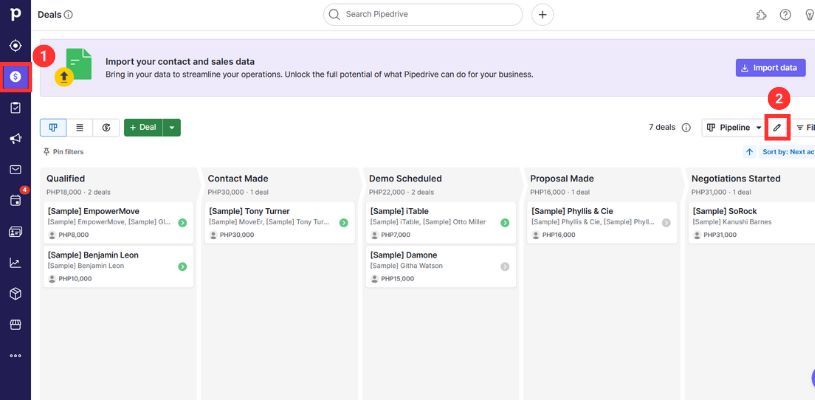The width and height of the screenshot is (815, 400).
Task: Open the [Sample] Benjamin Leon deal card
Action: click(119, 266)
